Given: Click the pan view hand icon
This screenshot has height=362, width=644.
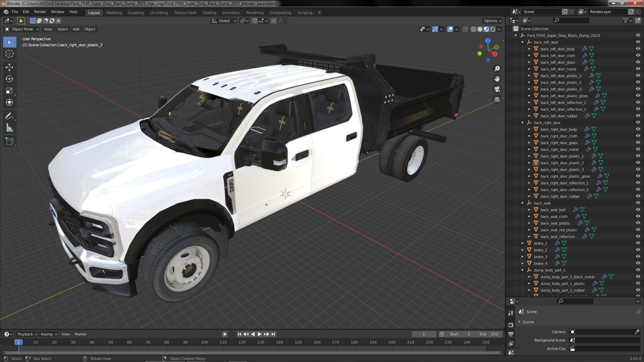Looking at the screenshot, I should [x=497, y=79].
